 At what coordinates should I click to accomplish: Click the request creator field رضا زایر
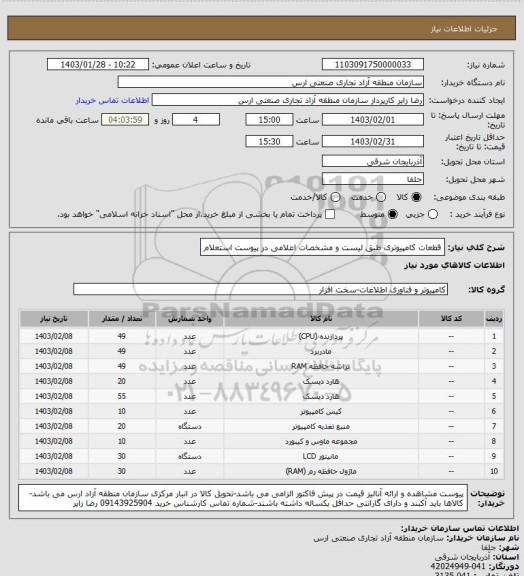[288, 100]
